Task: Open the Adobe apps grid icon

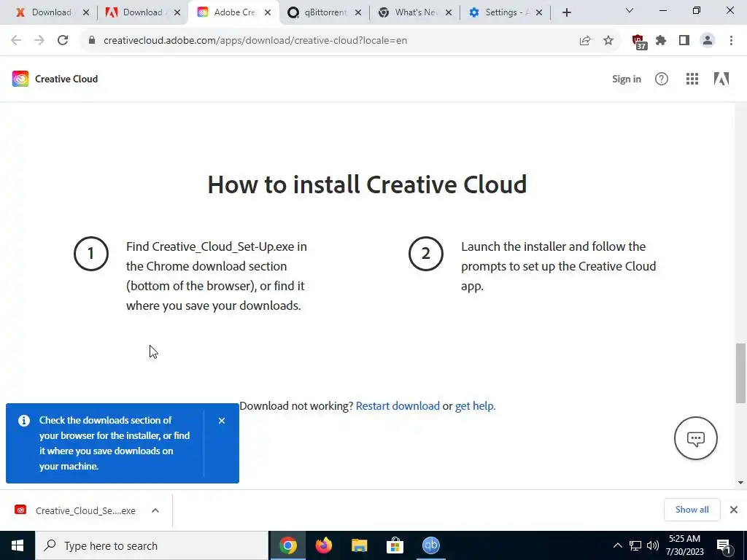Action: click(x=692, y=79)
